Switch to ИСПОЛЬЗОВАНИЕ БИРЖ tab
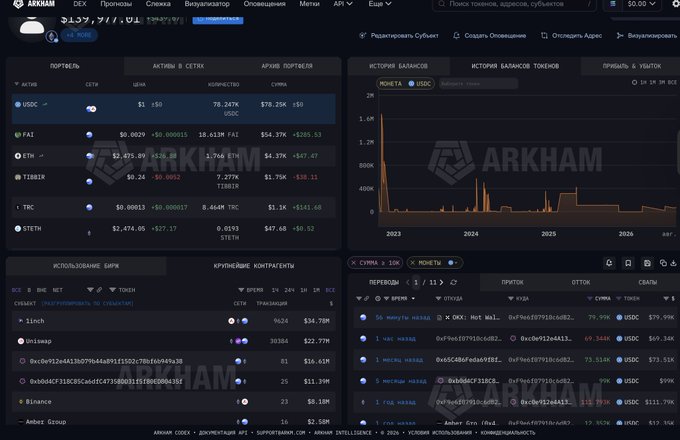The height and width of the screenshot is (440, 680). 86,266
